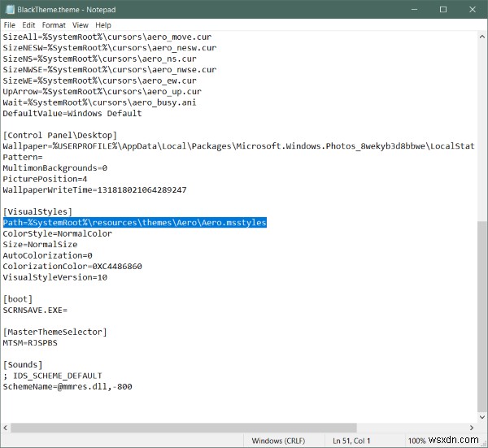Click the ; IDS_SCHEME_DEFAULT comment line
Image resolution: width=488 pixels, height=448 pixels.
[x=53, y=376]
